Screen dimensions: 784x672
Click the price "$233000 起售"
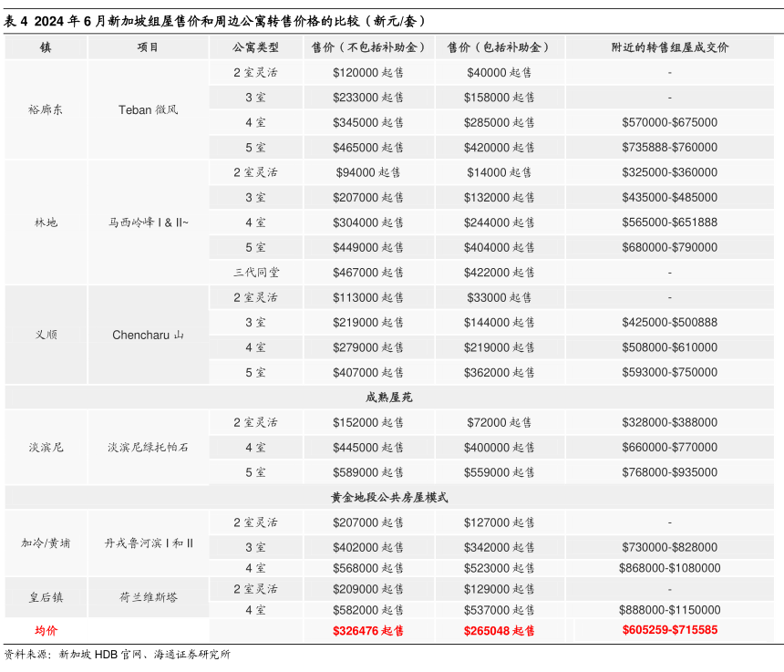click(368, 98)
